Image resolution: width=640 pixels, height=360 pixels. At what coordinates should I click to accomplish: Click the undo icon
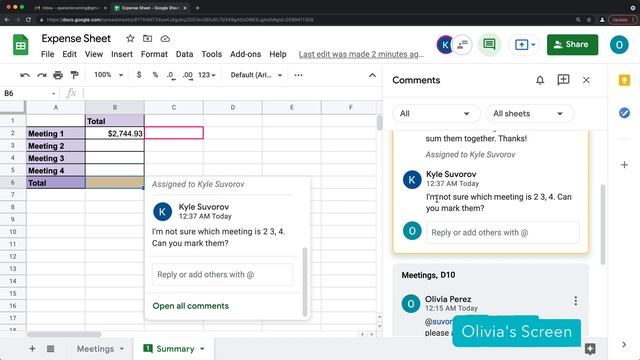(25, 75)
